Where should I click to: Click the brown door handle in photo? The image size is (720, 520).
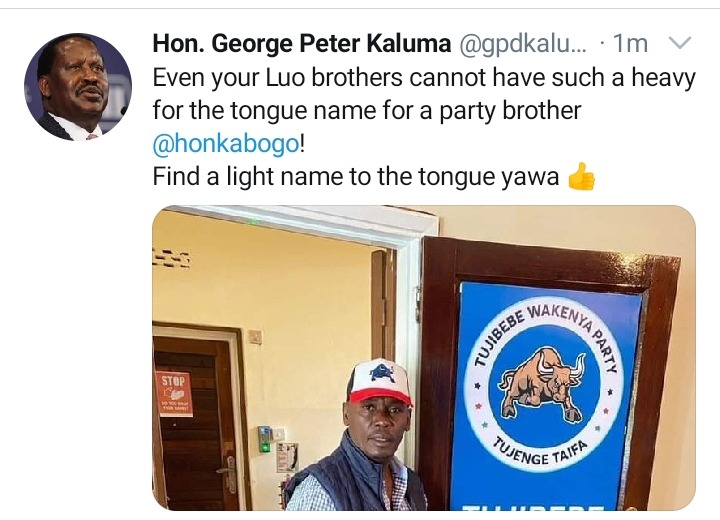click(228, 472)
